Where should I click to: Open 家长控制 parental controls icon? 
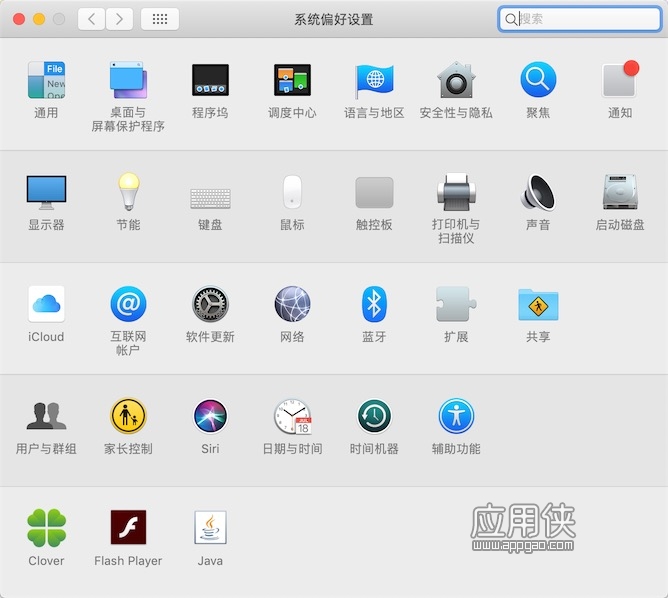(128, 416)
